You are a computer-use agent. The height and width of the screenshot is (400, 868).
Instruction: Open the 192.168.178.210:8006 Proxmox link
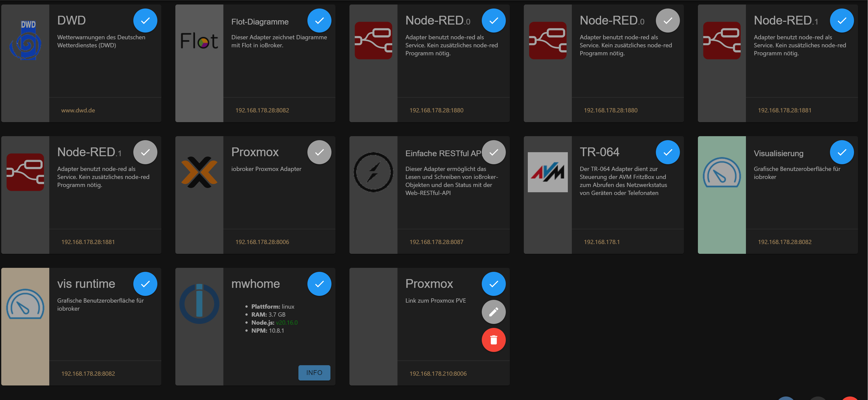click(x=438, y=374)
